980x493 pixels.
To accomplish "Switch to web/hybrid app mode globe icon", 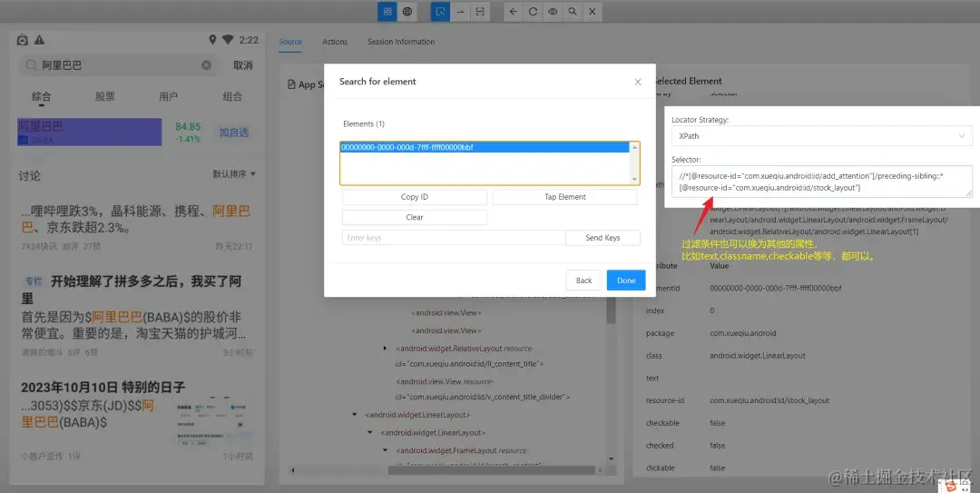I will (x=407, y=11).
